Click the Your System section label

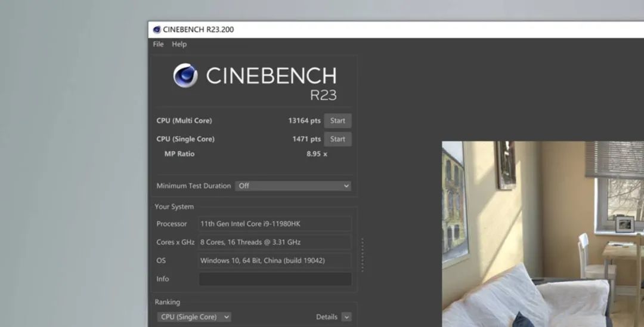click(x=174, y=206)
